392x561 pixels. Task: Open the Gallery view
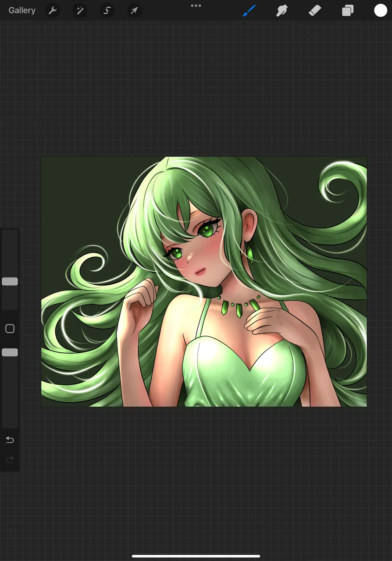(22, 10)
